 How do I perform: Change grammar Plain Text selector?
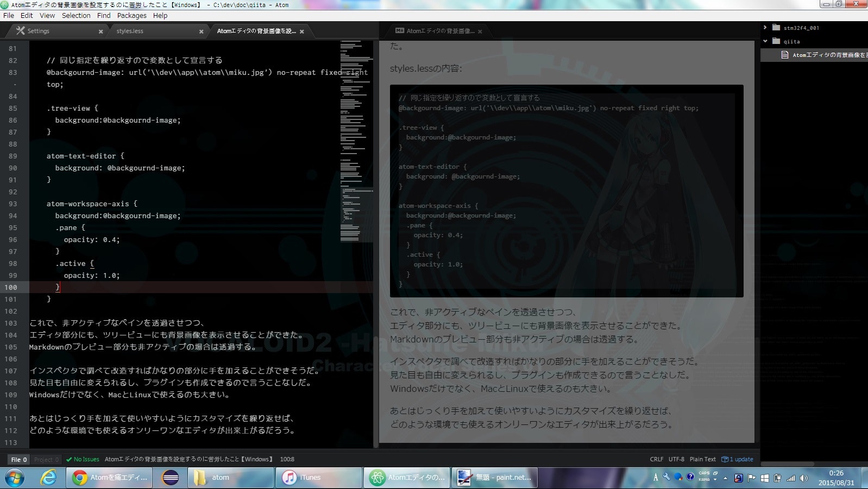703,459
